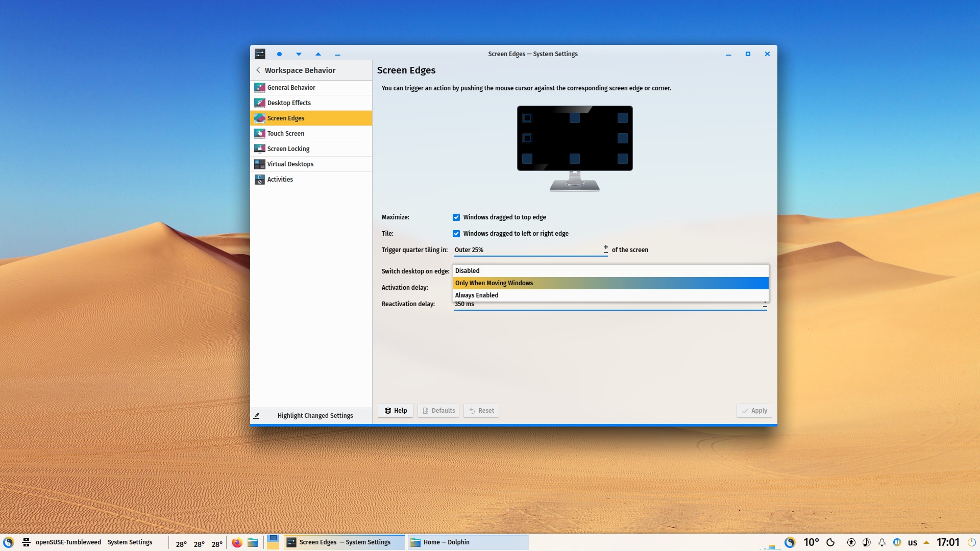Click top-right corner square on monitor preview
Viewport: 980px width, 551px height.
click(622, 118)
